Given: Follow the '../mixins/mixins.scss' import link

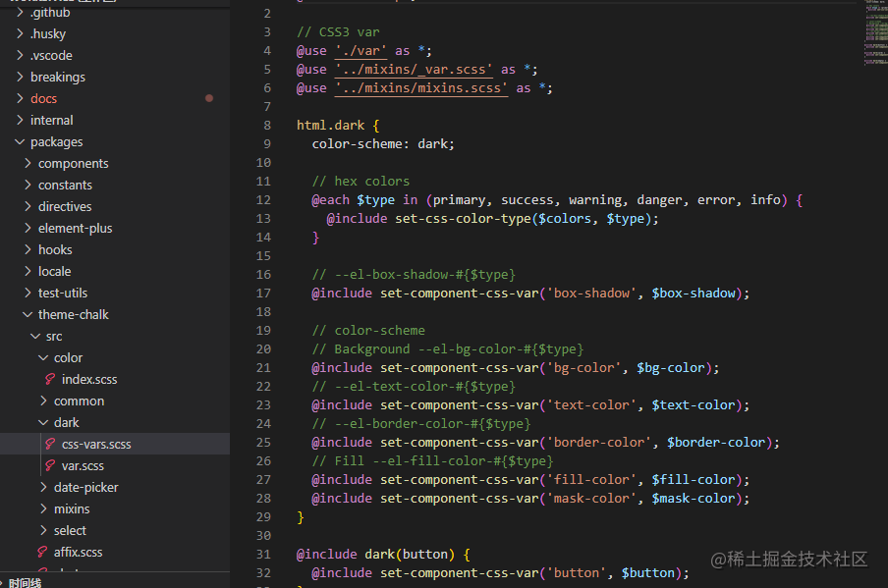Looking at the screenshot, I should pos(421,88).
